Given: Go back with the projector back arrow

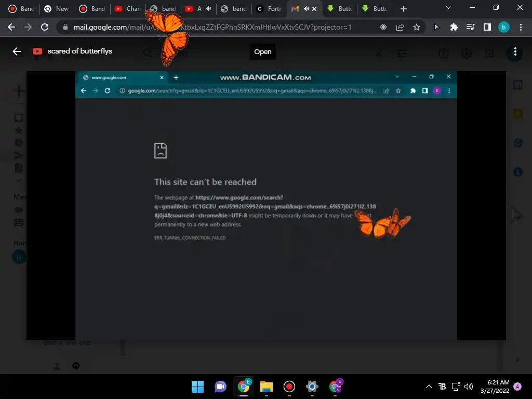Looking at the screenshot, I should (17, 51).
